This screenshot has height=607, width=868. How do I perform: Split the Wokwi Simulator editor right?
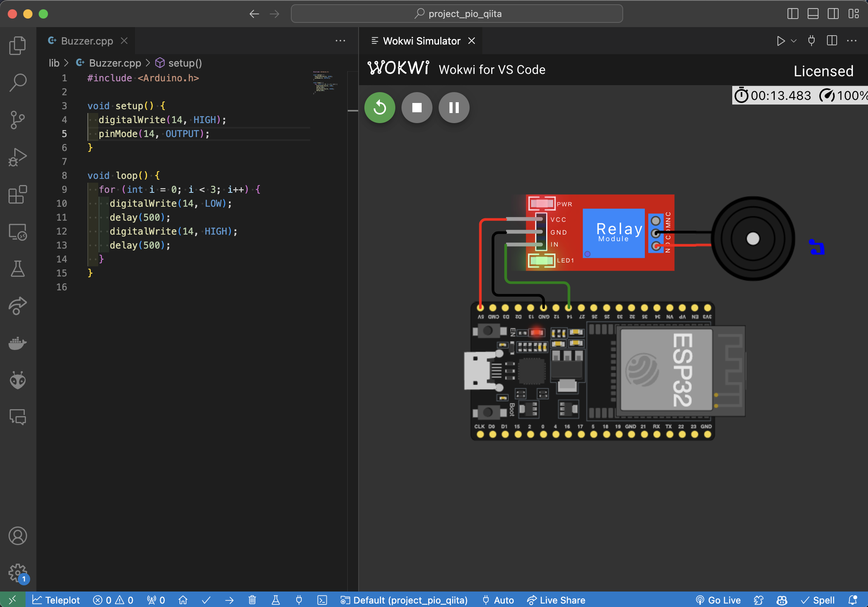pos(832,41)
